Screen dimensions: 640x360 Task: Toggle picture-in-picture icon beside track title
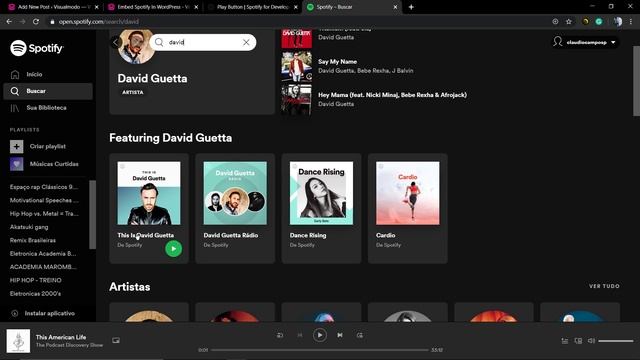(x=116, y=340)
